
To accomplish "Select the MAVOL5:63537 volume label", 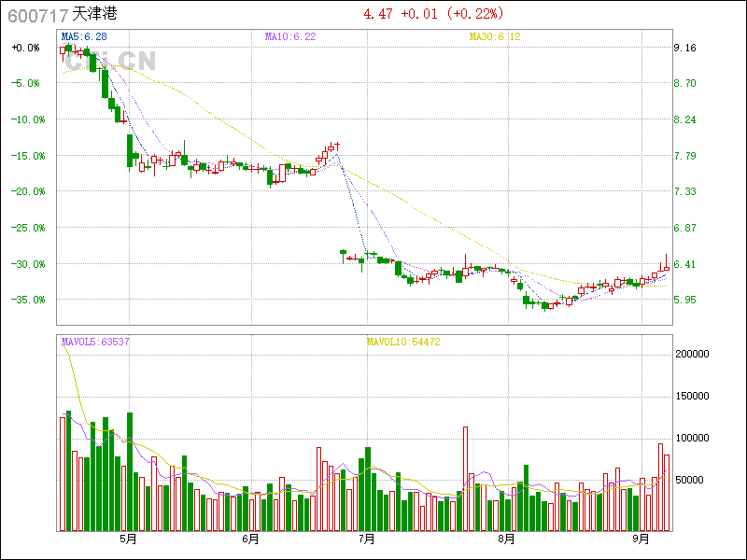I will [x=95, y=343].
